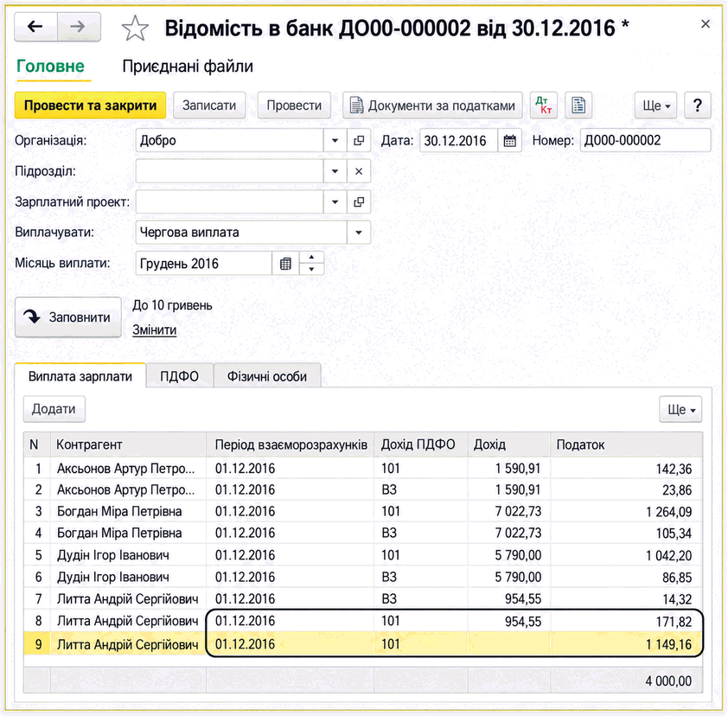Click the Записати button
Viewport: 728px width, 716px height.
(x=209, y=105)
